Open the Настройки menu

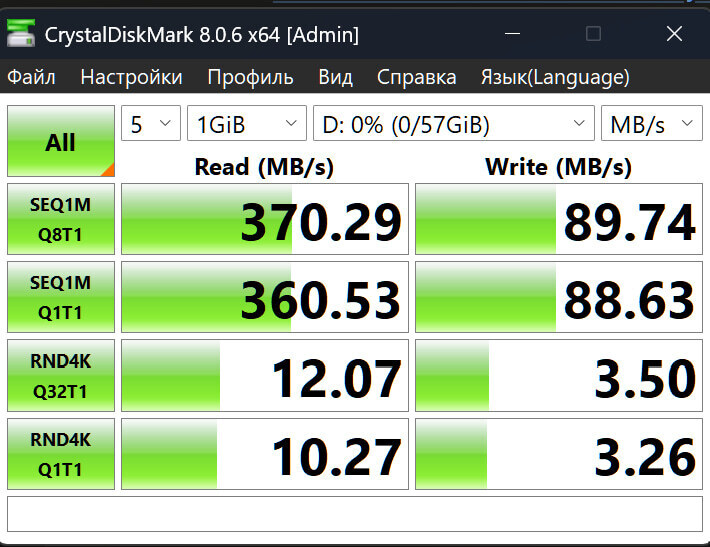[131, 77]
